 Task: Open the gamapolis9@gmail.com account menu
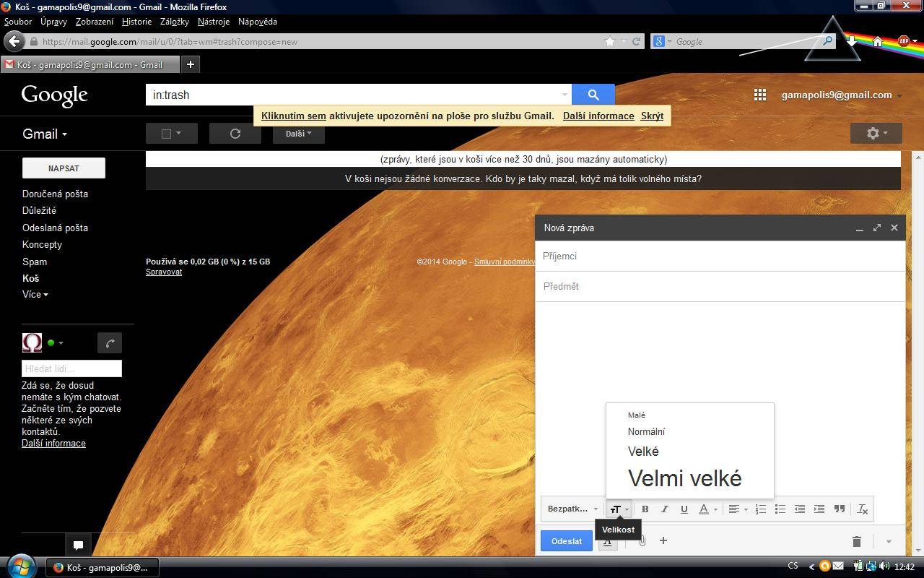[x=842, y=95]
